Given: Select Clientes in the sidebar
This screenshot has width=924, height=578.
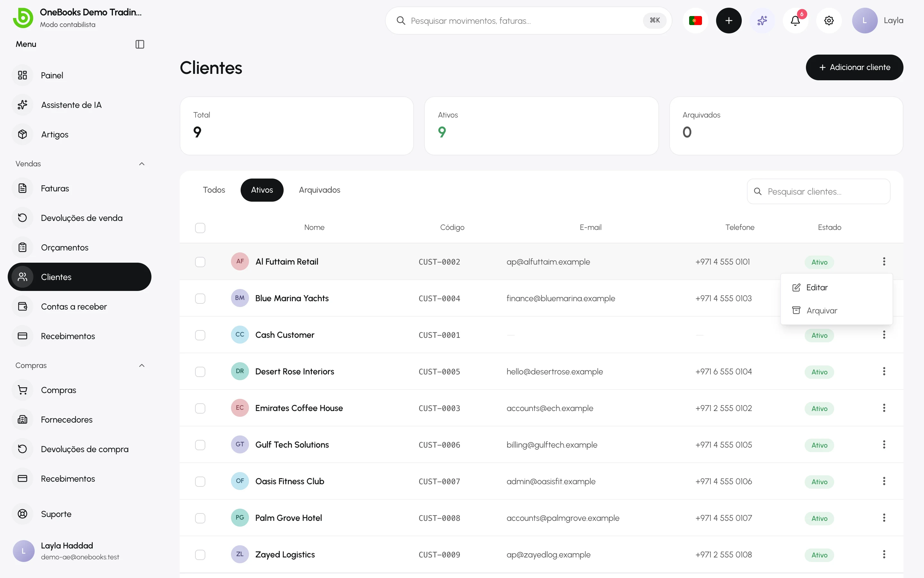Looking at the screenshot, I should coord(80,277).
